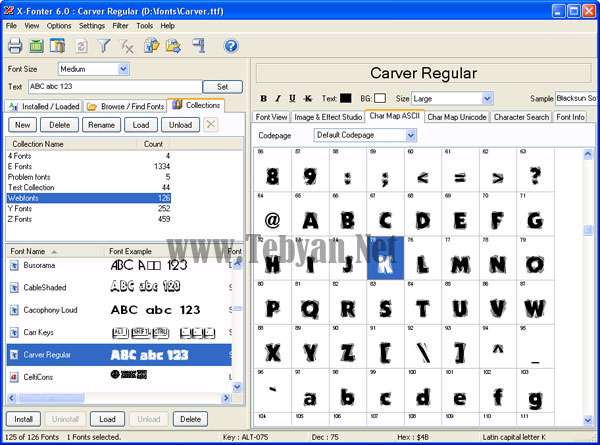Toggle Underline with the U icon
Viewport: 600px width, 445px height.
click(x=292, y=98)
